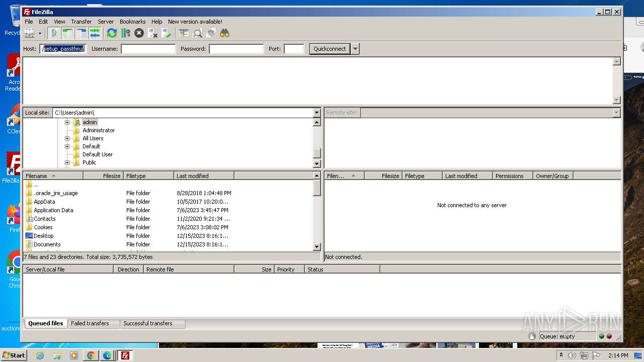
Task: Open the File menu
Action: click(29, 22)
